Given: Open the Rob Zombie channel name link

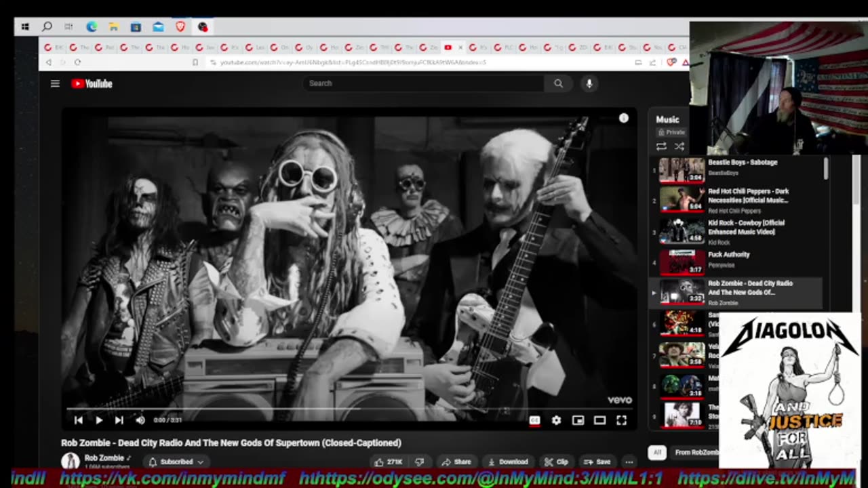Looking at the screenshot, I should [x=104, y=458].
